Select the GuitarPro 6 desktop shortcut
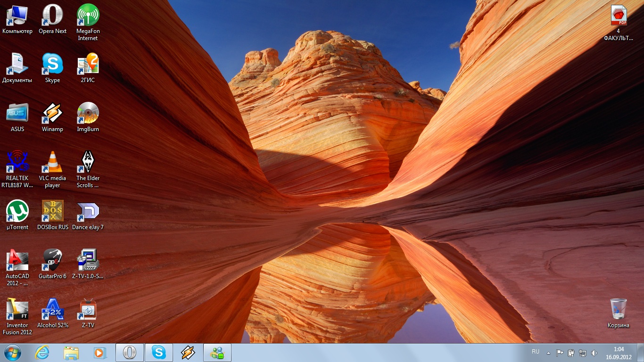This screenshot has height=362, width=644. (52, 264)
